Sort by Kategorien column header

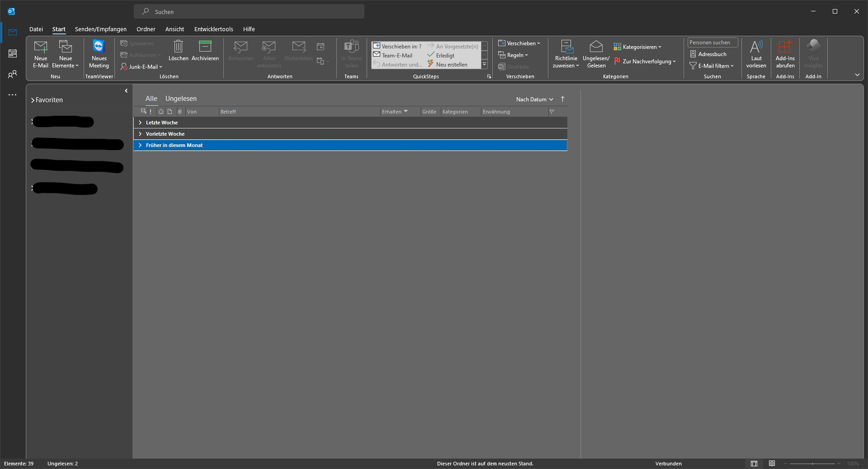pos(461,112)
